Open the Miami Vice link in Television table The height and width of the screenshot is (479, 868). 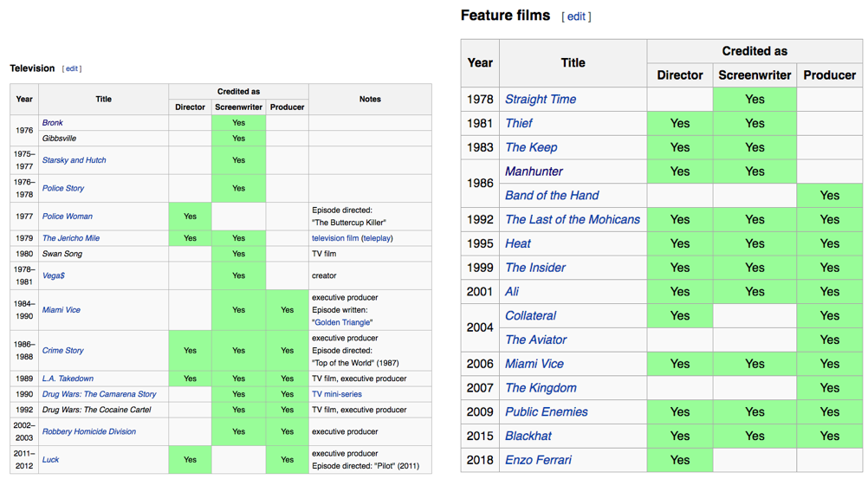pyautogui.click(x=61, y=310)
